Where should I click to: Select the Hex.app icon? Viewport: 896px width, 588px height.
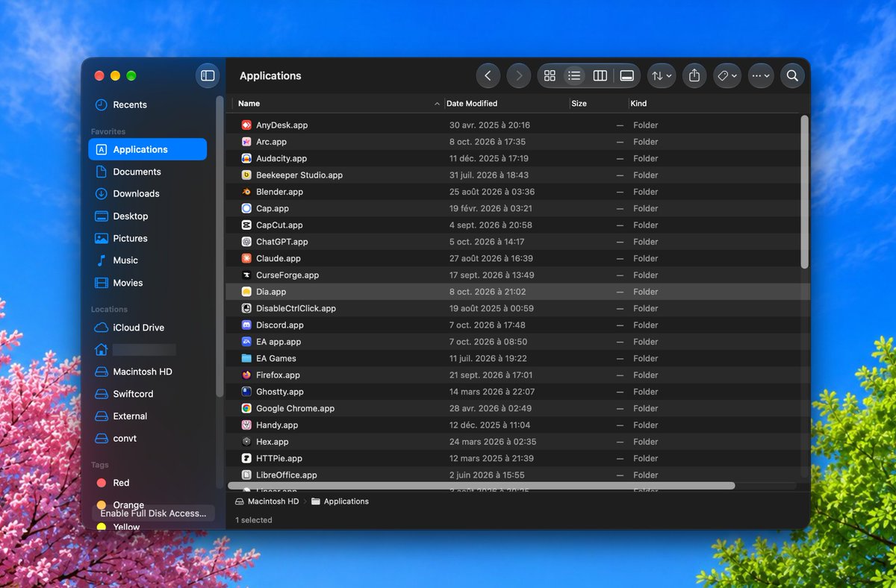pos(246,442)
